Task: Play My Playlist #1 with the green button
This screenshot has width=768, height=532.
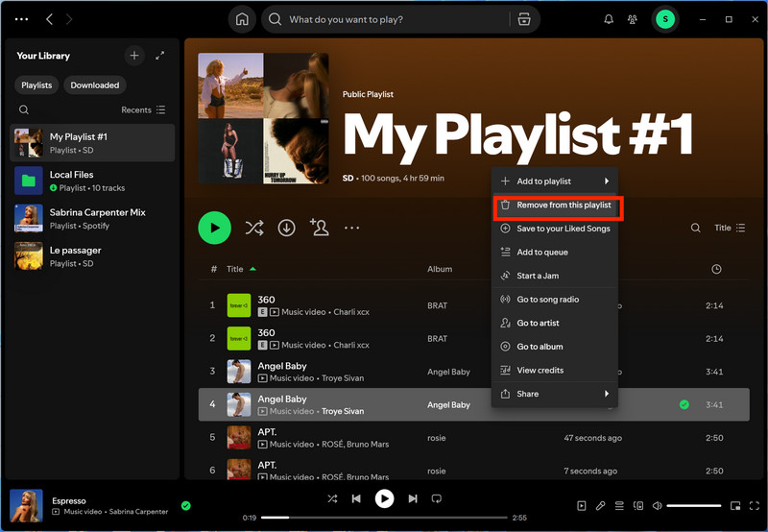Action: [214, 228]
